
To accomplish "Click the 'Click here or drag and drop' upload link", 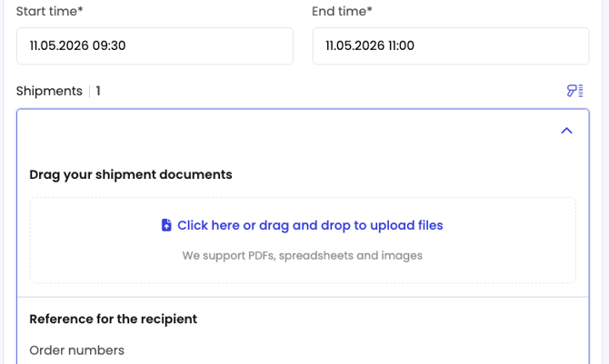I will (x=310, y=225).
